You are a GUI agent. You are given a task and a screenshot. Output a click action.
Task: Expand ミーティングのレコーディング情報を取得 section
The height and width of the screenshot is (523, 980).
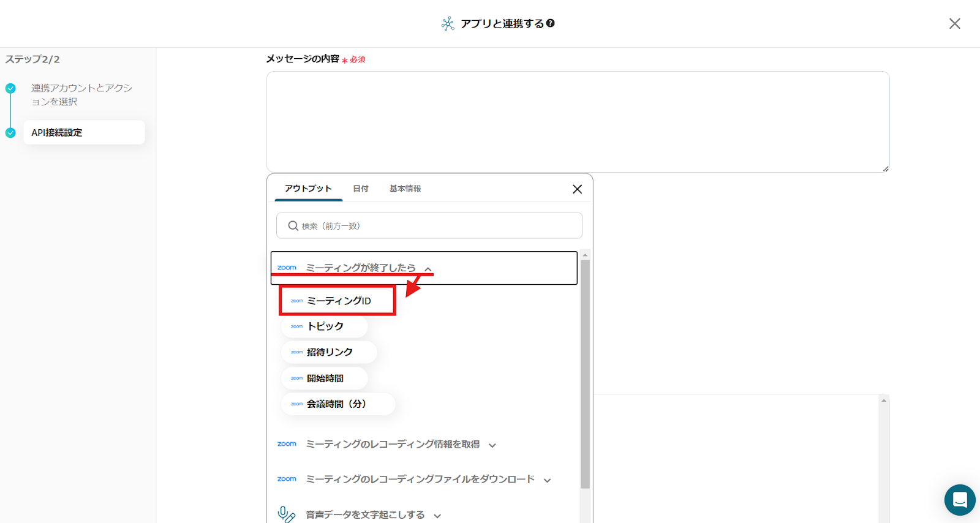(x=492, y=445)
